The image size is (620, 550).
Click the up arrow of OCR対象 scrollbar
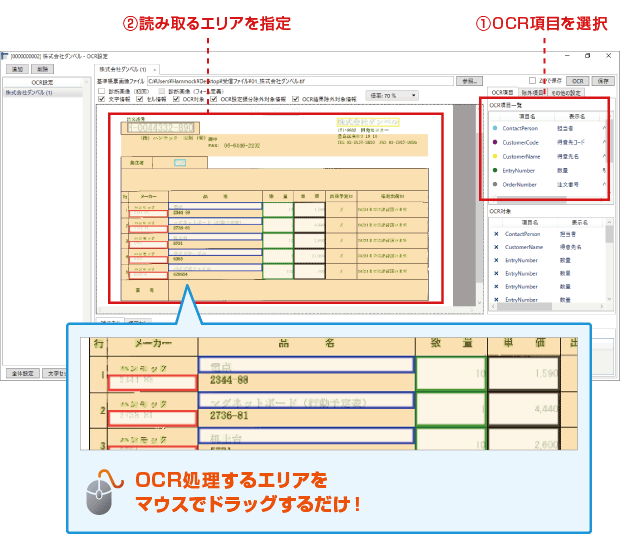point(609,222)
